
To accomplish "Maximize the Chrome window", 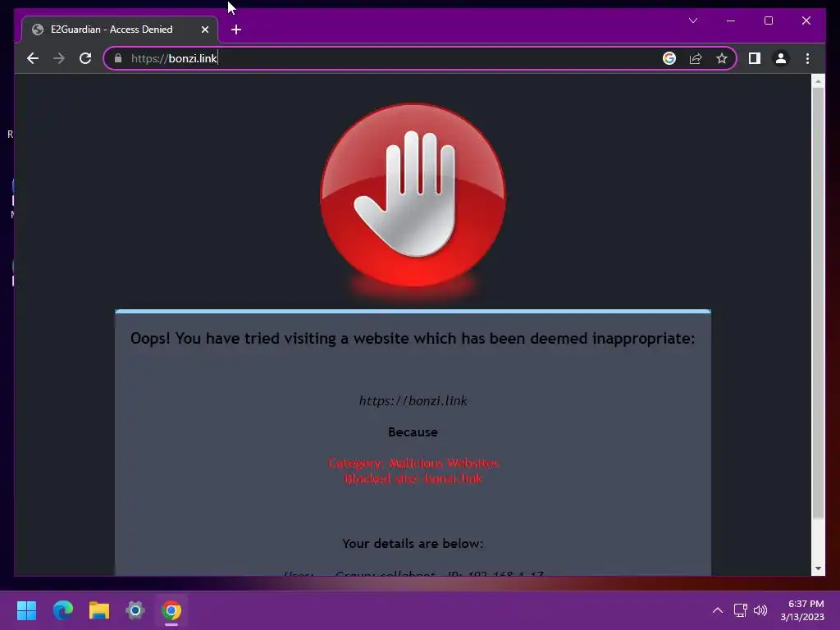I will tap(768, 21).
